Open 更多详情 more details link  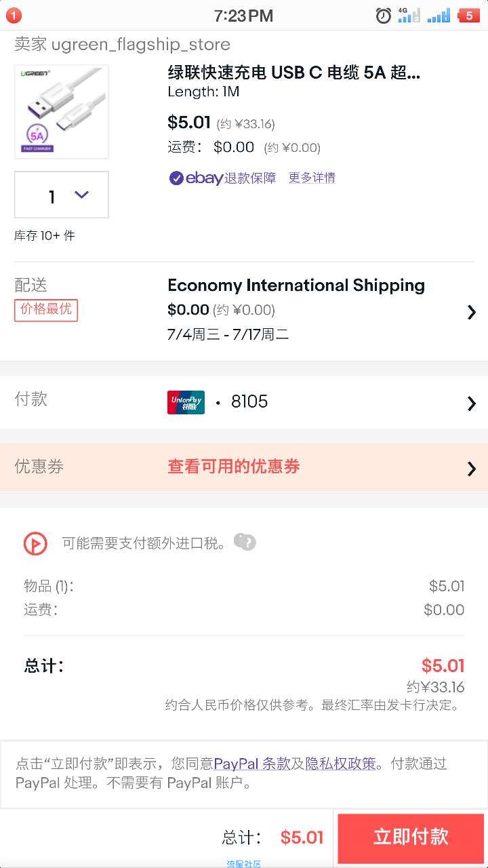pyautogui.click(x=312, y=178)
